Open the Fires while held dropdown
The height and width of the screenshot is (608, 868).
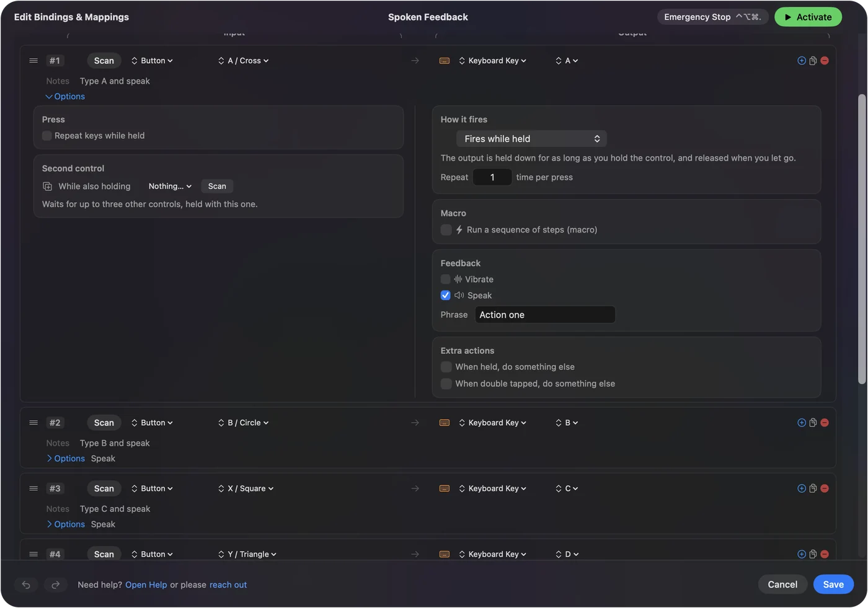[531, 139]
